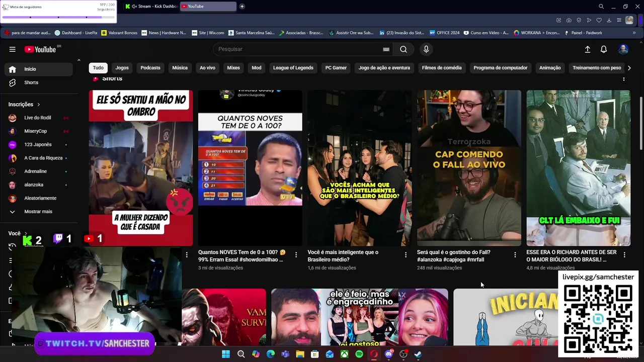Select the 'League of Legends' filter chip
The height and width of the screenshot is (362, 644).
(x=293, y=68)
